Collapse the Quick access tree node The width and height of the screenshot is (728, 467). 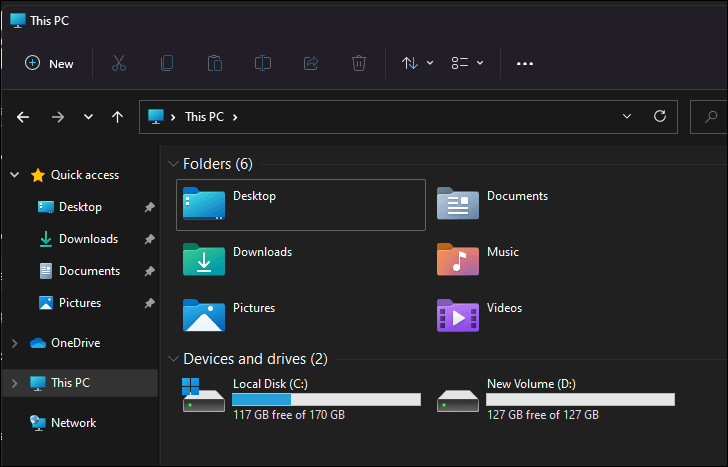coord(14,175)
